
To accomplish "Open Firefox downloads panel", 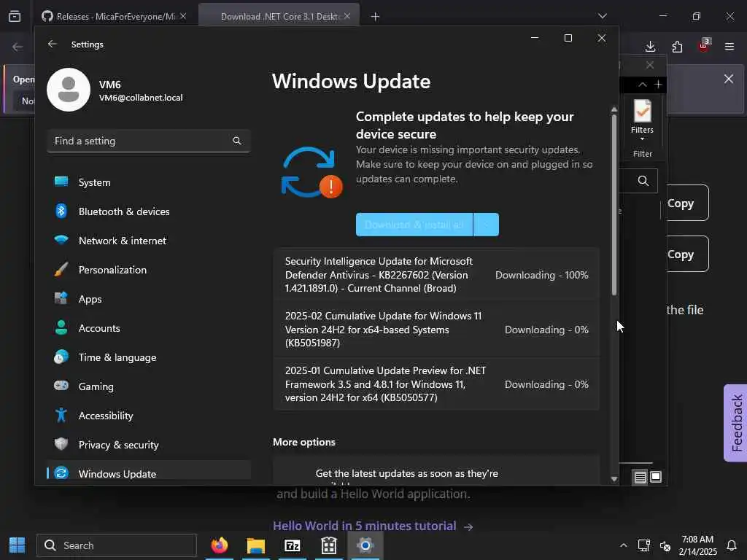I will pyautogui.click(x=650, y=47).
